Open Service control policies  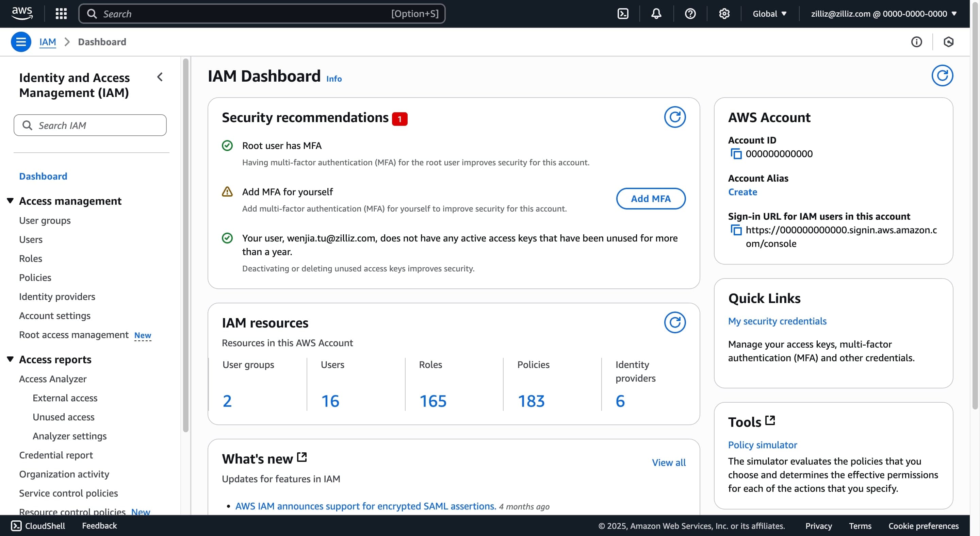68,493
